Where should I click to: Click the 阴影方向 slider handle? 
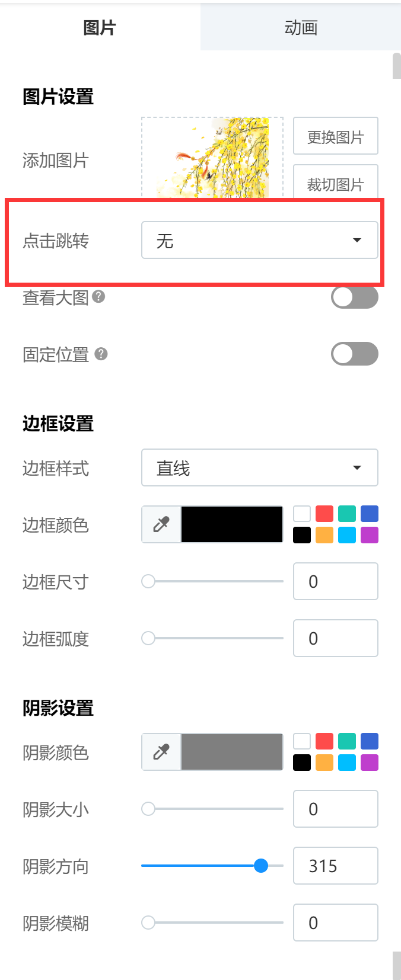261,866
